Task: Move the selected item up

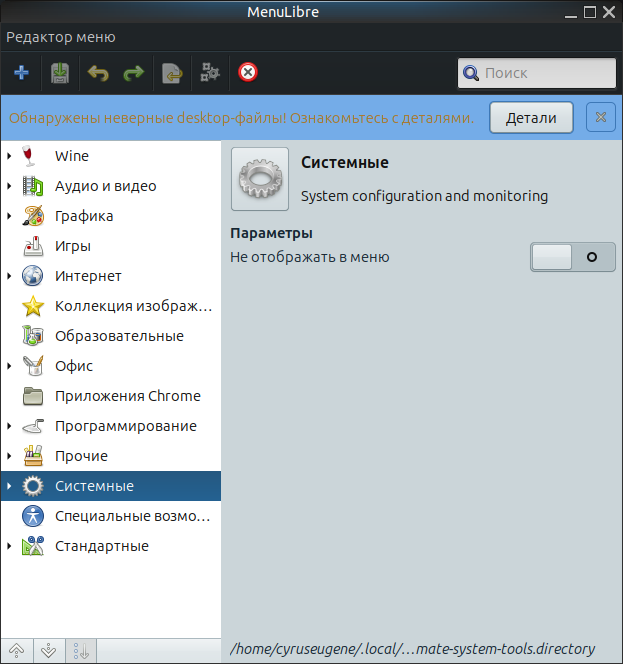Action: [17, 650]
